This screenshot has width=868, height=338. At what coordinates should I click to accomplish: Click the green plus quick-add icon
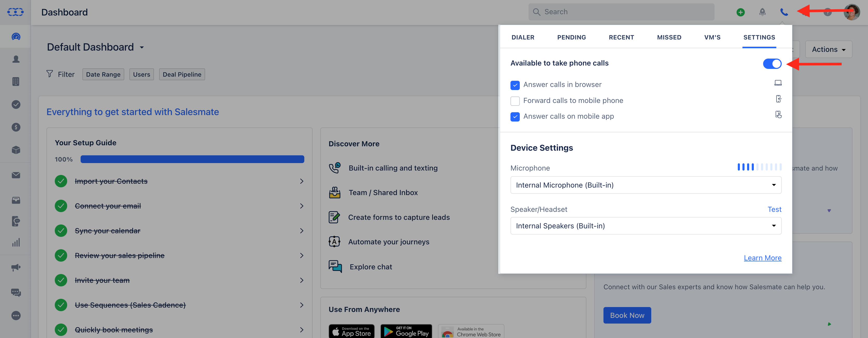point(740,12)
